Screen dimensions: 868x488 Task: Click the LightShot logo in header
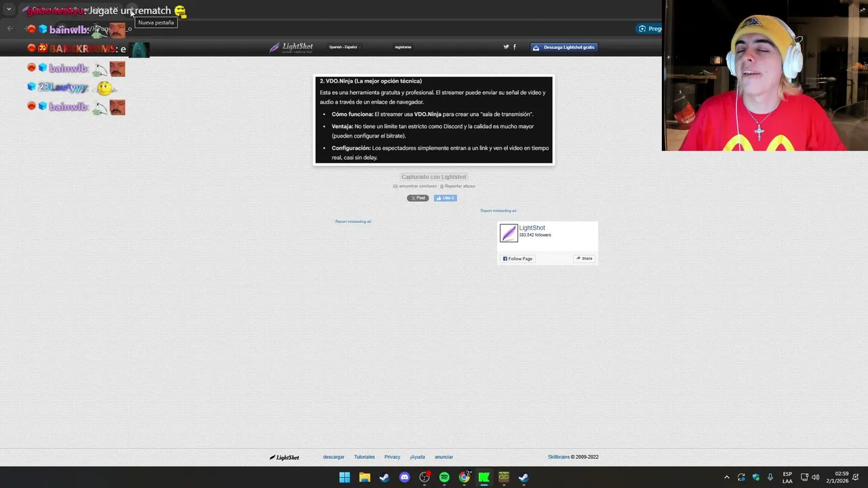(x=291, y=47)
